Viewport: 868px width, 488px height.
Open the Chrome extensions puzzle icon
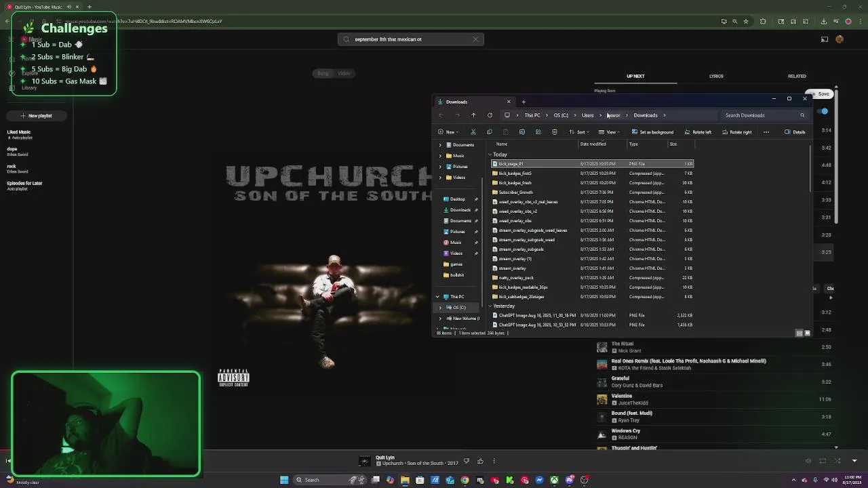[x=763, y=22]
